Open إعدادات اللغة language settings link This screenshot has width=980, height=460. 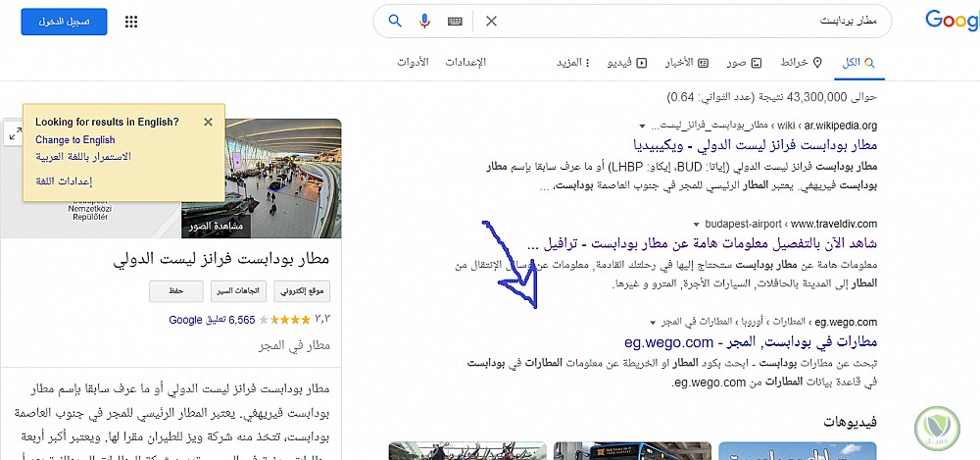point(65,181)
